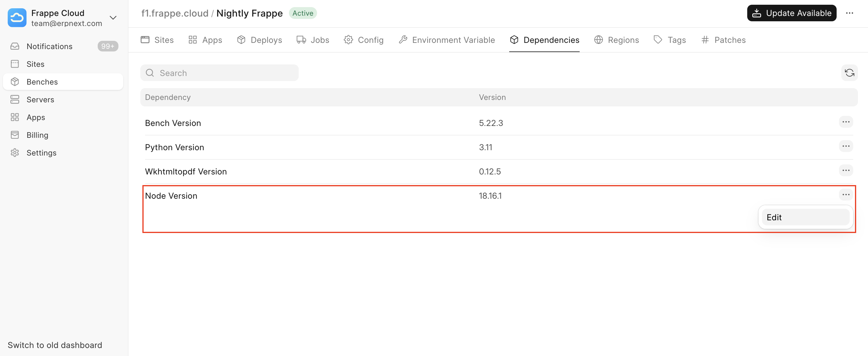Click the Config gear icon
The height and width of the screenshot is (356, 868).
tap(348, 40)
